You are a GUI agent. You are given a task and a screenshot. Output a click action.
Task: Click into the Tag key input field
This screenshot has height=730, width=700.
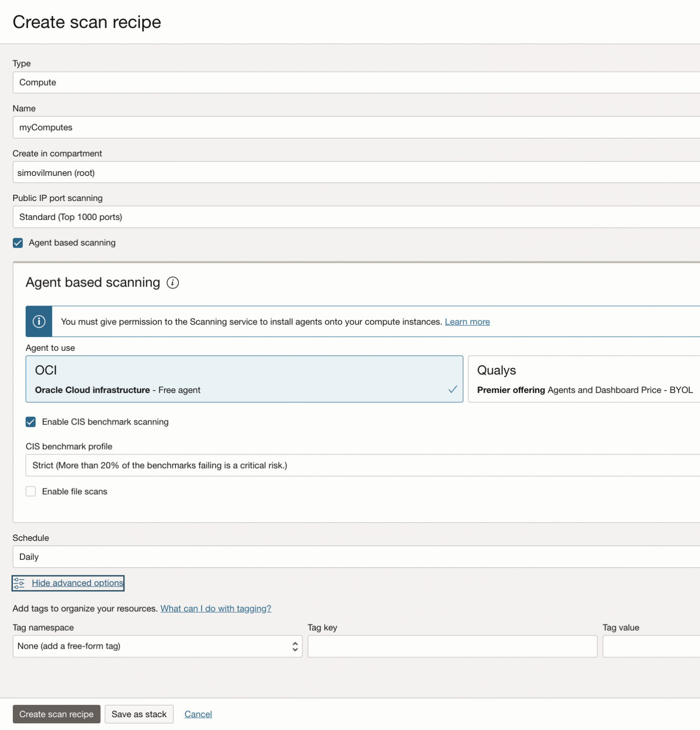[452, 646]
